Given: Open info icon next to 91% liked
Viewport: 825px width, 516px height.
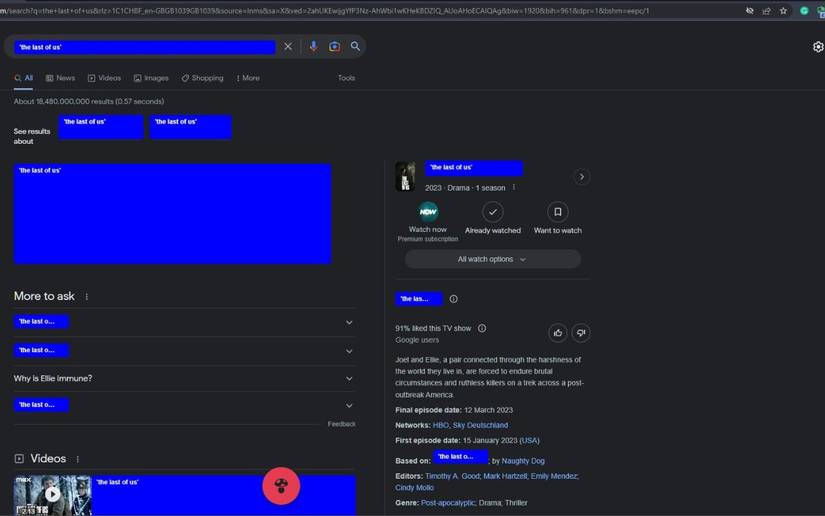Looking at the screenshot, I should 482,328.
